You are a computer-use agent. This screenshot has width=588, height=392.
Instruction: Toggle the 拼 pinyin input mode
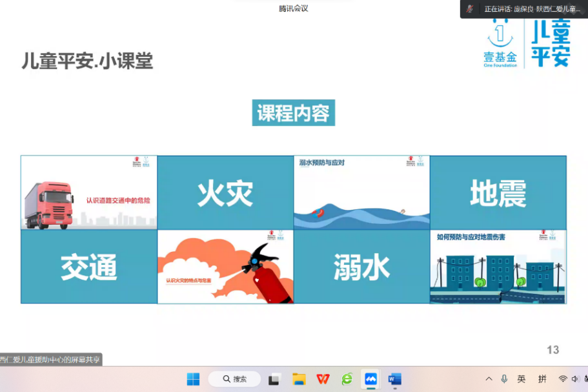coord(542,379)
